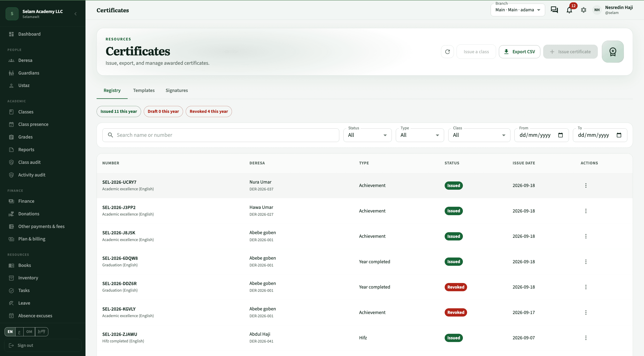
Task: Click the refresh certificates icon
Action: [447, 52]
